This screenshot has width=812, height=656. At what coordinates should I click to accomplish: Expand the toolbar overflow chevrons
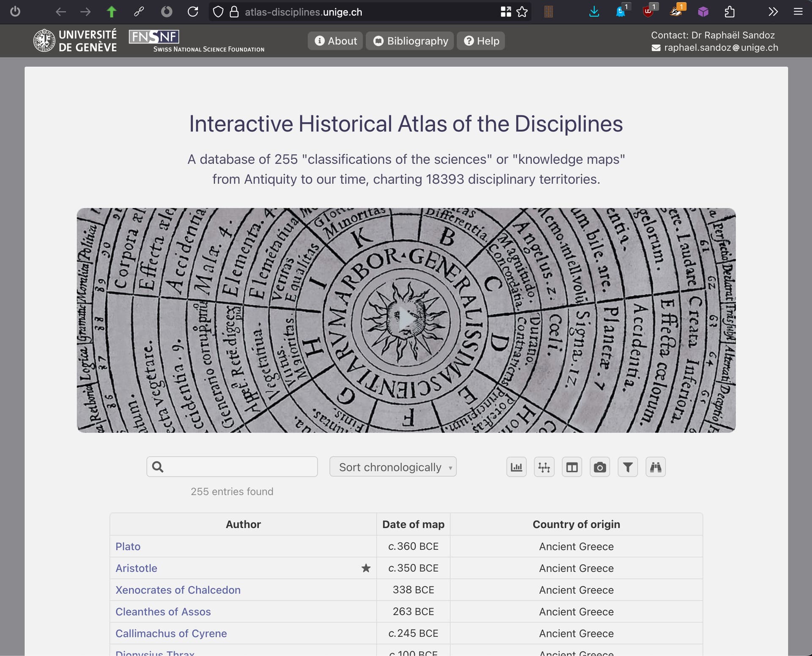[x=773, y=12]
